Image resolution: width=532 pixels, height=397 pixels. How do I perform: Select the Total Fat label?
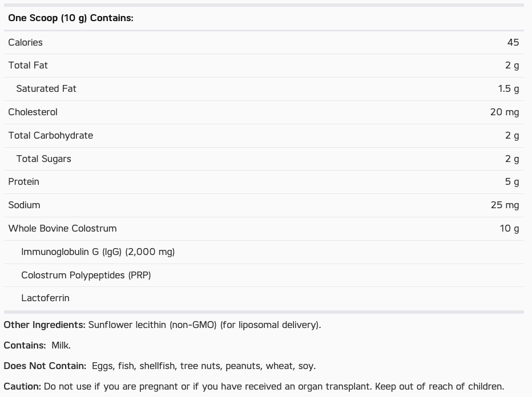[x=28, y=65]
